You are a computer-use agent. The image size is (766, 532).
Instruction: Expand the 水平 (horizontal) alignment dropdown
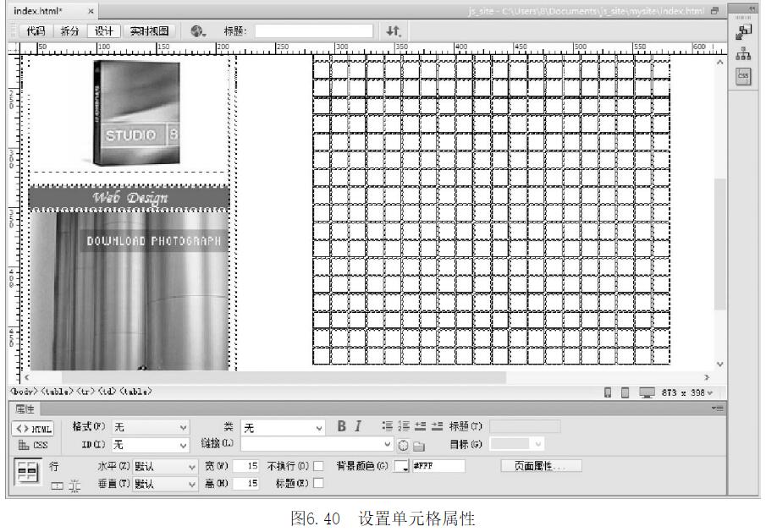(x=165, y=466)
